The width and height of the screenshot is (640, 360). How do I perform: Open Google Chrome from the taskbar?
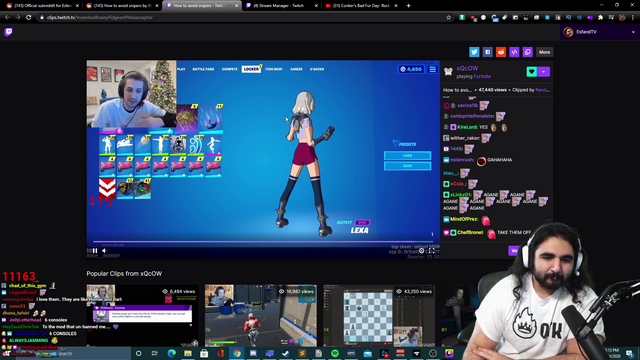[x=237, y=353]
